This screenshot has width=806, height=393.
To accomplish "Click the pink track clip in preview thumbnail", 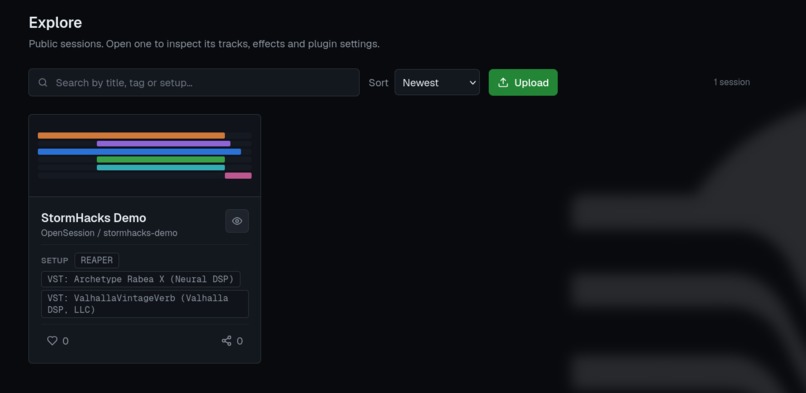I will pyautogui.click(x=238, y=176).
